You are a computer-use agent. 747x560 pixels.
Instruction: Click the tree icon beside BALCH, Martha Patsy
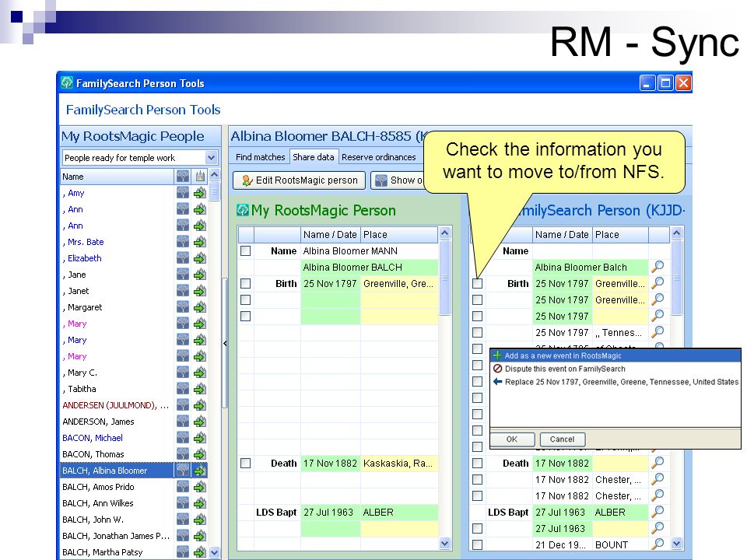pos(182,552)
